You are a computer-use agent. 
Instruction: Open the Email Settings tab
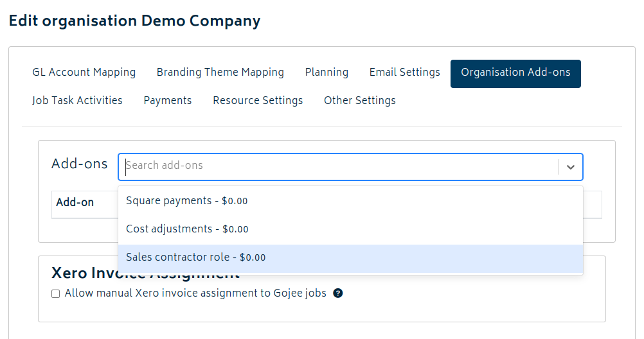405,73
